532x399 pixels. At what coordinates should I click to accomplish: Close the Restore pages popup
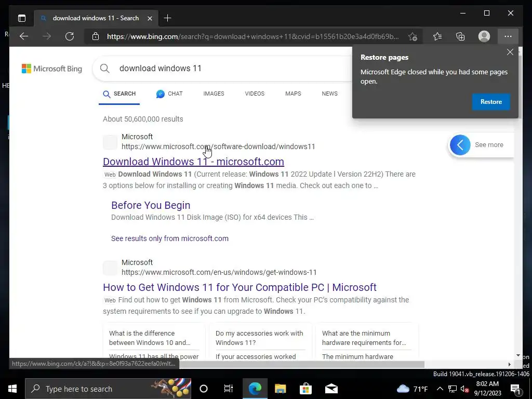[510, 52]
